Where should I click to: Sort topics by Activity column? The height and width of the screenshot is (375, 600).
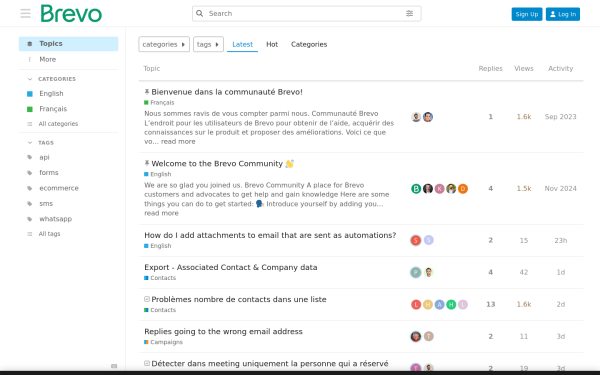(560, 68)
